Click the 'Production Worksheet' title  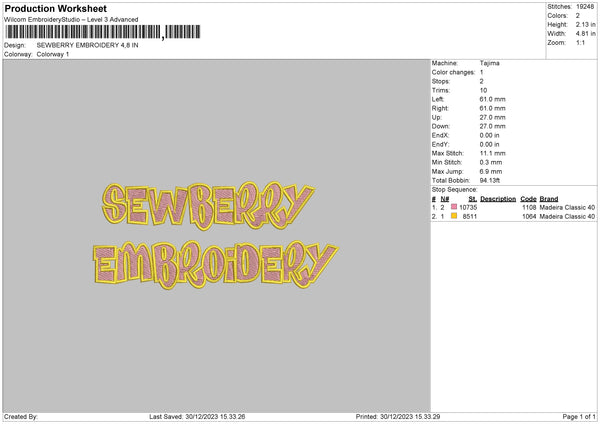(55, 8)
